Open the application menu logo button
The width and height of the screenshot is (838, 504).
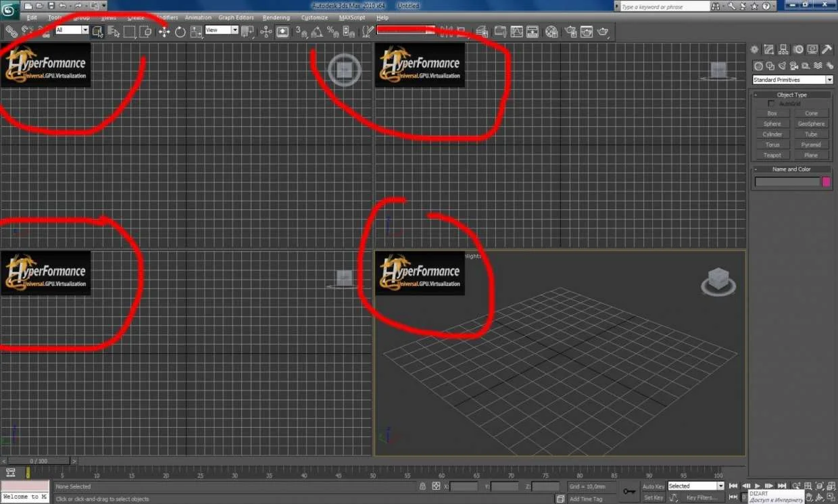click(x=9, y=9)
